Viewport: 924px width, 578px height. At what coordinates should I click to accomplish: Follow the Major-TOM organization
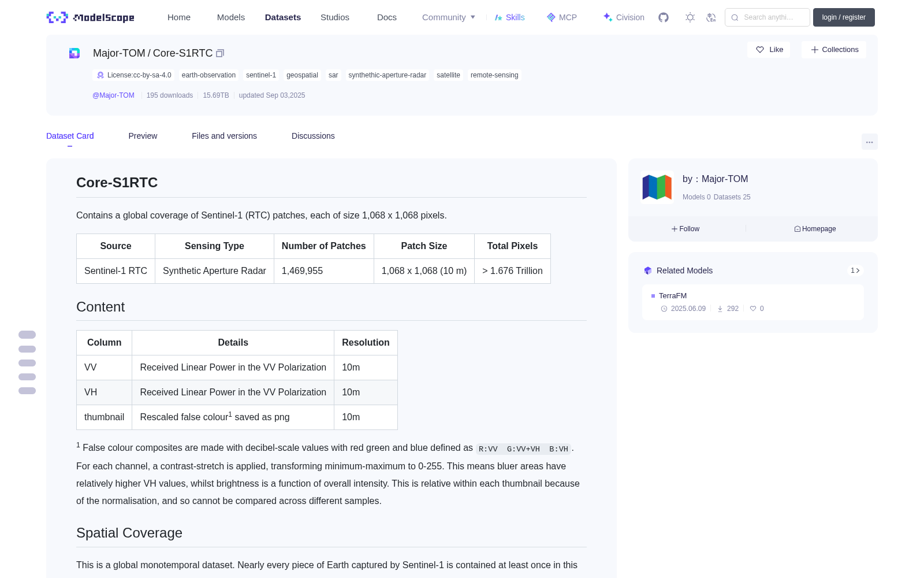[685, 229]
